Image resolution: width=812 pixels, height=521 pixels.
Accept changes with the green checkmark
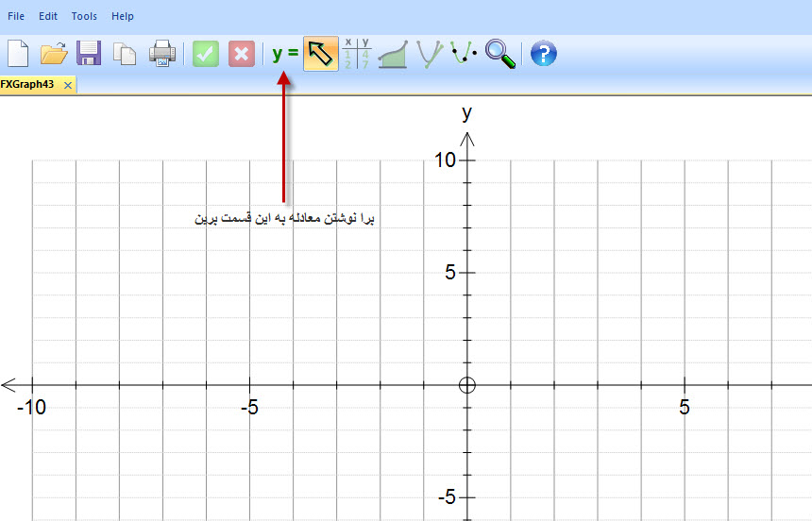206,53
